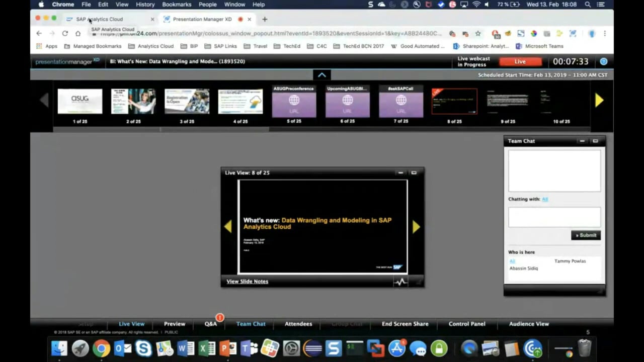This screenshot has height=362, width=644.
Task: Click Spotlight search in menu bar
Action: coord(588,5)
